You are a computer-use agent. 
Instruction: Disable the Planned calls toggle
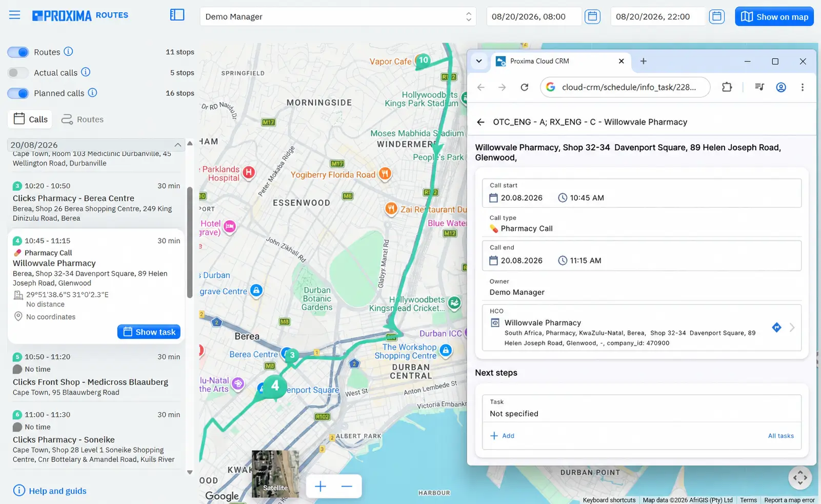pyautogui.click(x=18, y=93)
